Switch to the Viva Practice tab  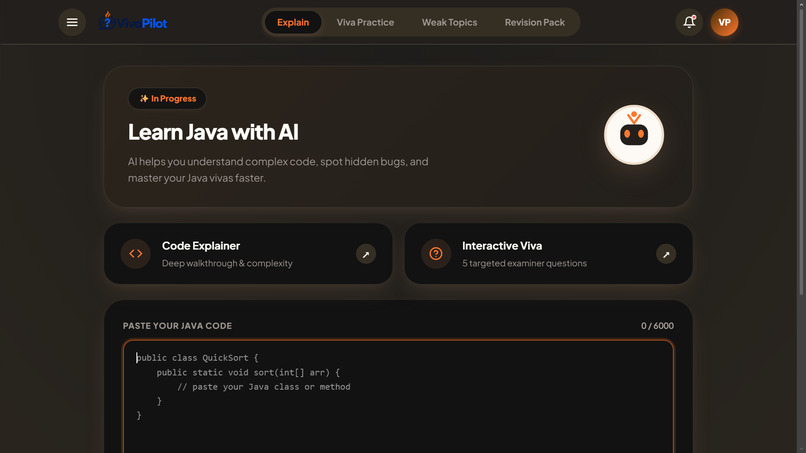(365, 22)
